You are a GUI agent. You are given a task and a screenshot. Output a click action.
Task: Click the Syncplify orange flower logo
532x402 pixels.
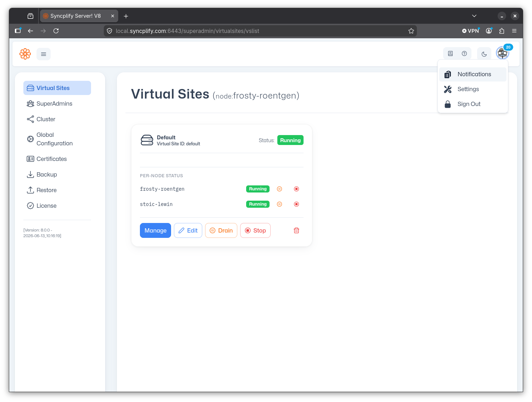pos(25,54)
